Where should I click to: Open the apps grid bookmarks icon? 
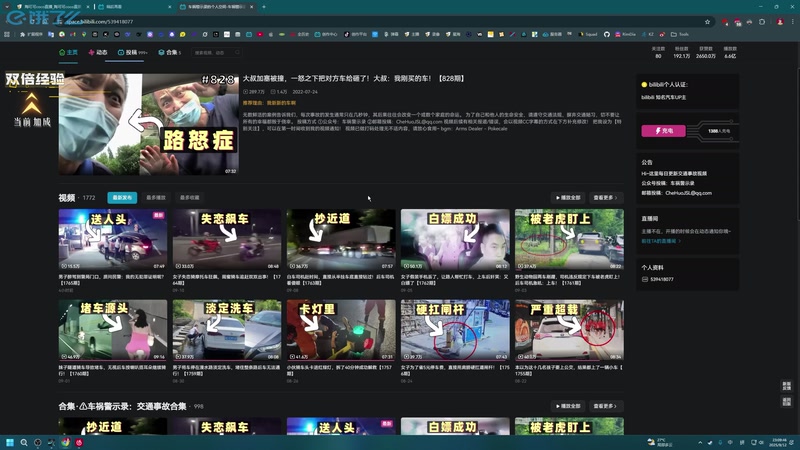(7, 35)
